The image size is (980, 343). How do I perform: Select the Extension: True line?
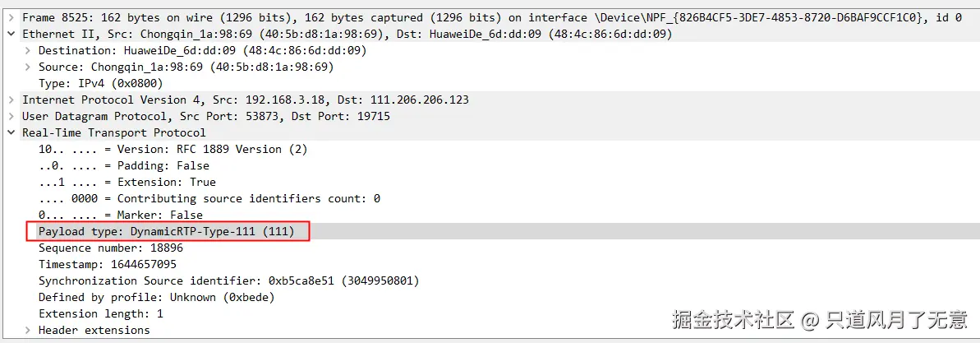tap(127, 182)
